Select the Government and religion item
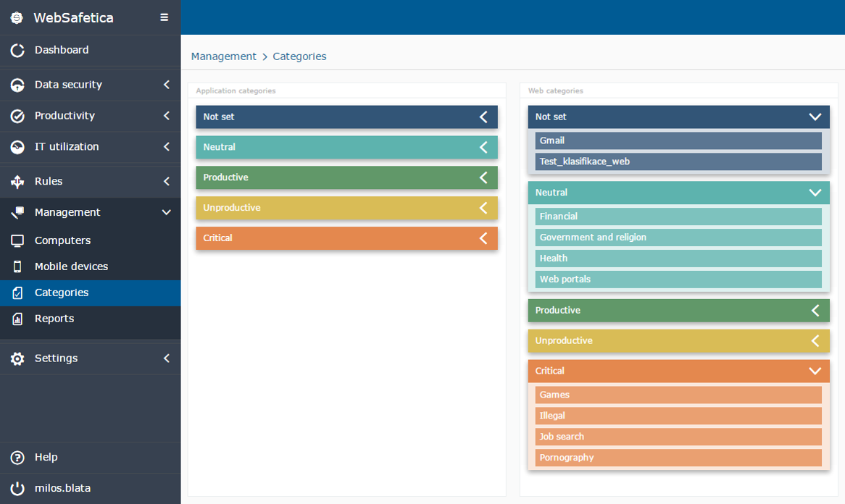 point(678,238)
